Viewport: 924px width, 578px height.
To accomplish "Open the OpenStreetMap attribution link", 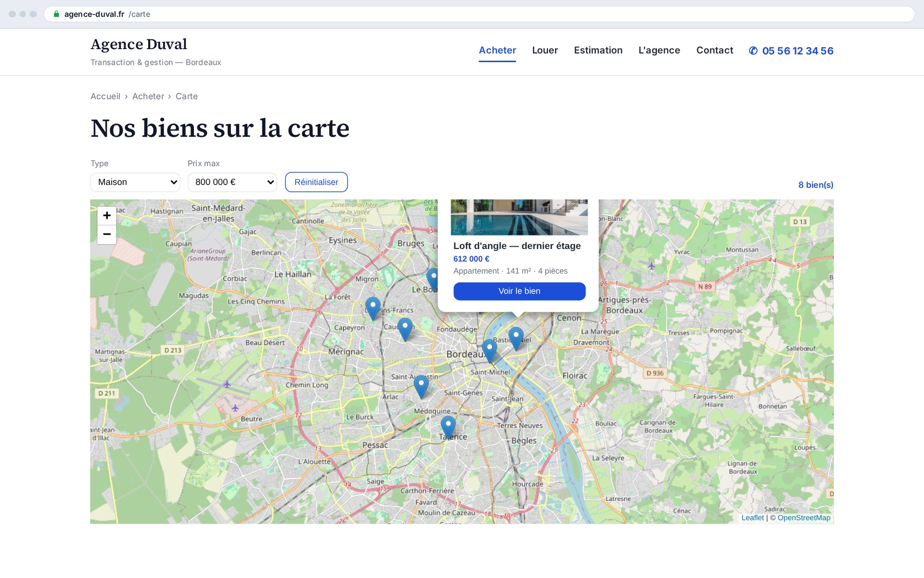I will point(804,518).
